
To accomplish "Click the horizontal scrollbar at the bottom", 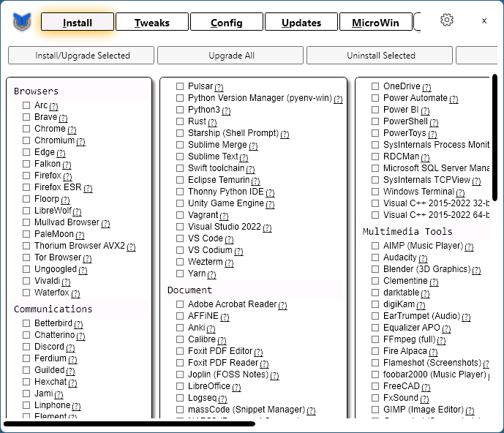I will click(129, 423).
